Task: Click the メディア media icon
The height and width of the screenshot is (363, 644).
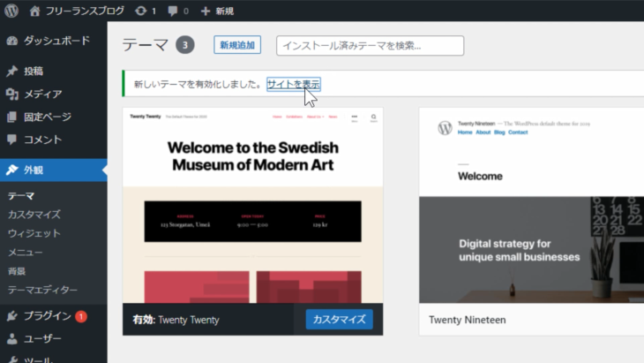Action: tap(12, 95)
